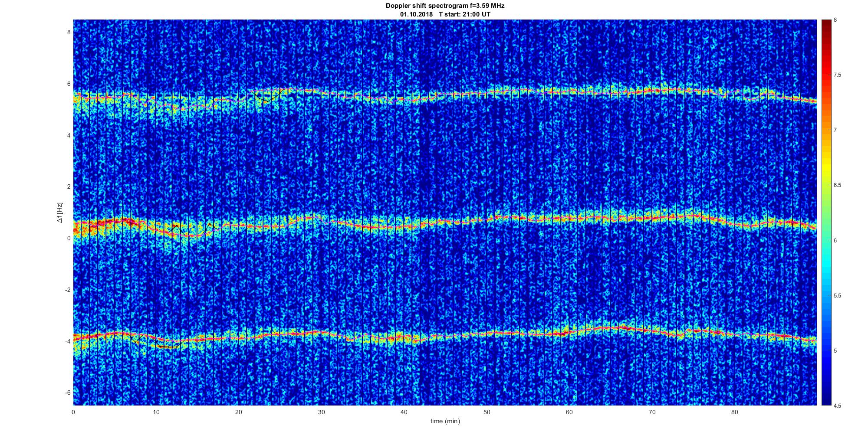Click y-axis tick label '-2'

(x=67, y=290)
